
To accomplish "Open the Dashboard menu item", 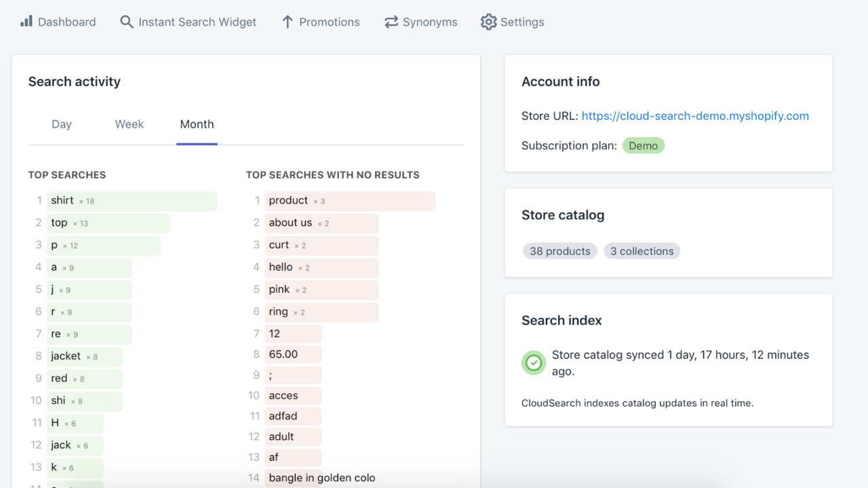I will click(66, 21).
